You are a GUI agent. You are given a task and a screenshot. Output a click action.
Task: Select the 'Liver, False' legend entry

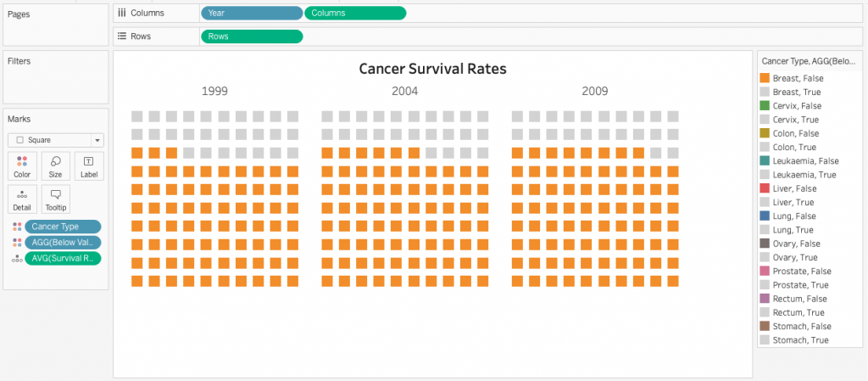coord(793,188)
